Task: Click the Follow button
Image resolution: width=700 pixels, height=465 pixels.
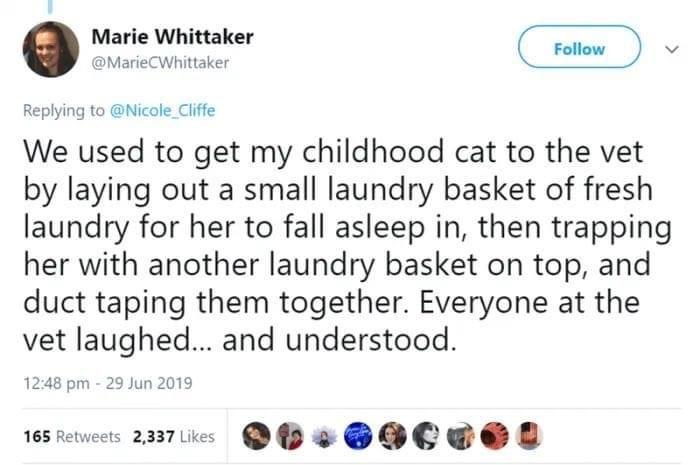Action: point(579,48)
